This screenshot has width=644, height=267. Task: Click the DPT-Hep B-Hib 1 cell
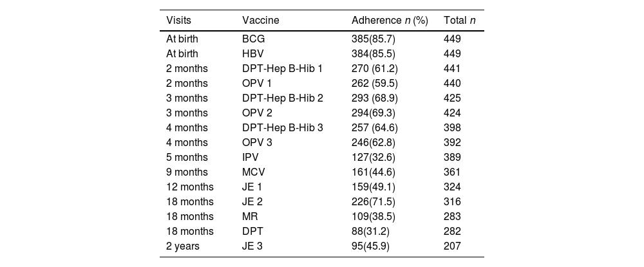tap(282, 68)
